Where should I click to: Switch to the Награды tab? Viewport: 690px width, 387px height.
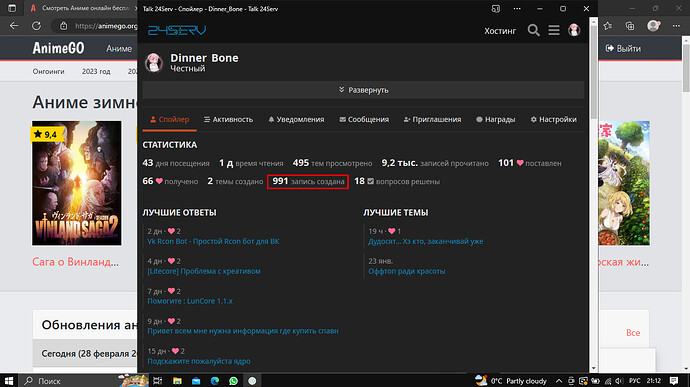[495, 119]
